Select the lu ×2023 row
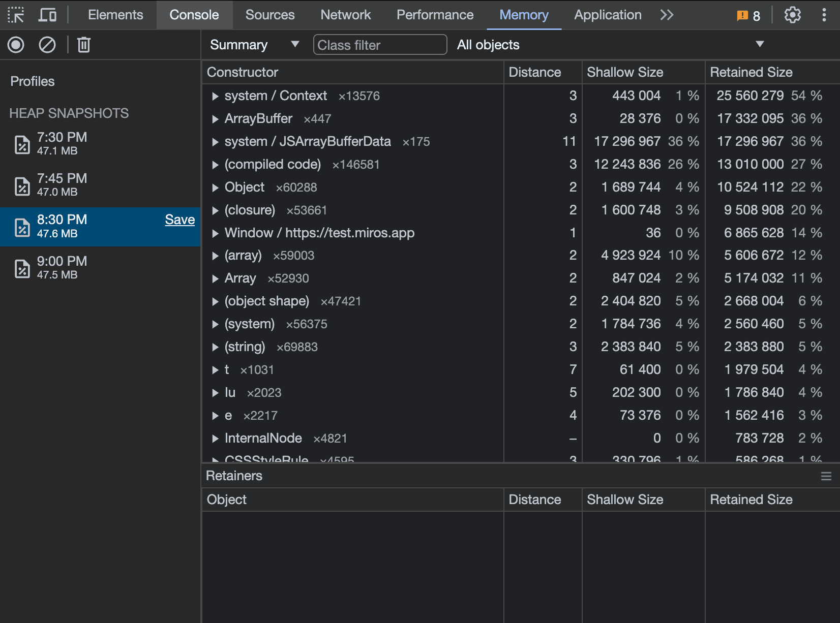 tap(521, 393)
